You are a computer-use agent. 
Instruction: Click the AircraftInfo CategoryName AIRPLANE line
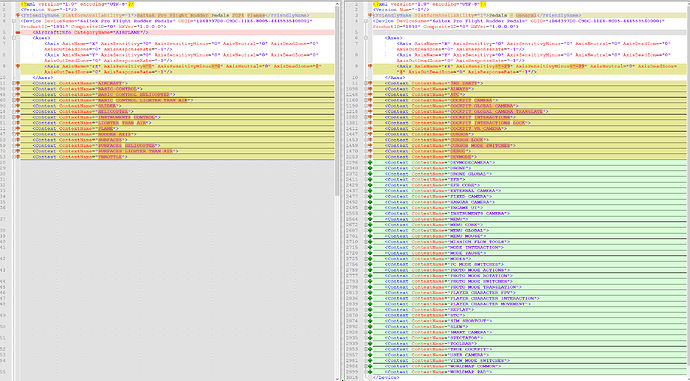177,33
